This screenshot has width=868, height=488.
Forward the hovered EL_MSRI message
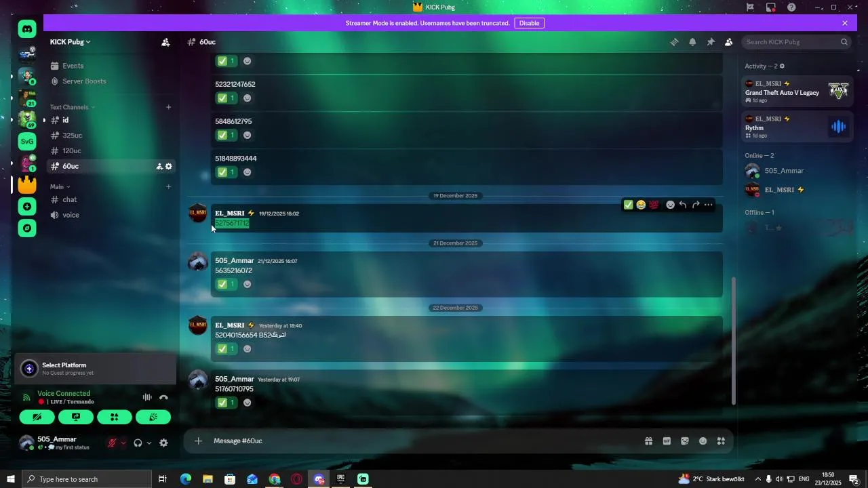point(696,205)
